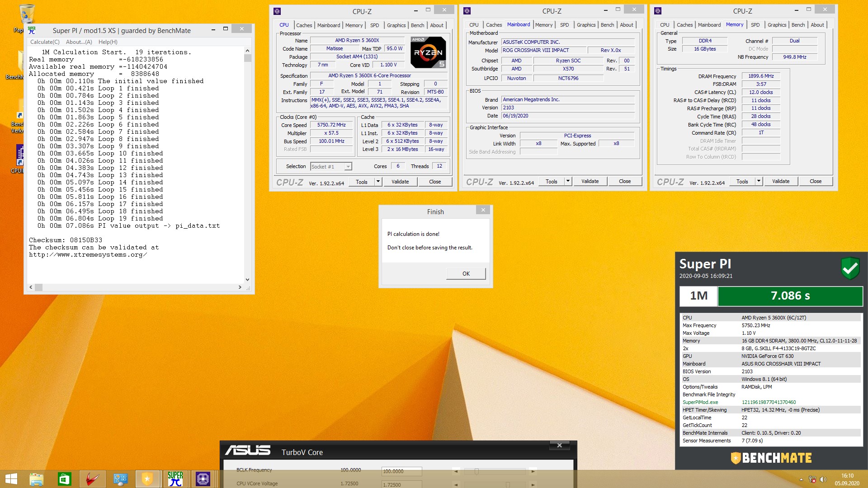Open the Windows Store taskbar icon
Screen dimensions: 868x488
click(64, 479)
